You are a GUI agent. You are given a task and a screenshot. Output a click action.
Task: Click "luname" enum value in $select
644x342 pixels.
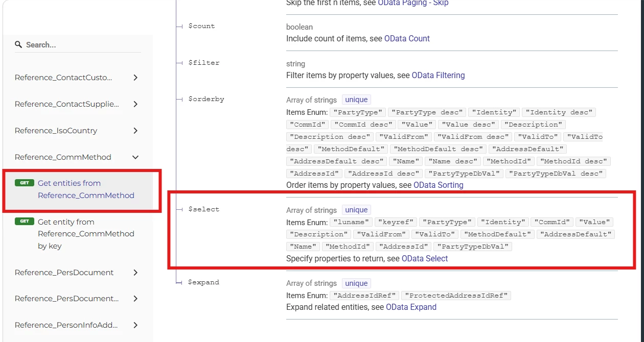(351, 222)
